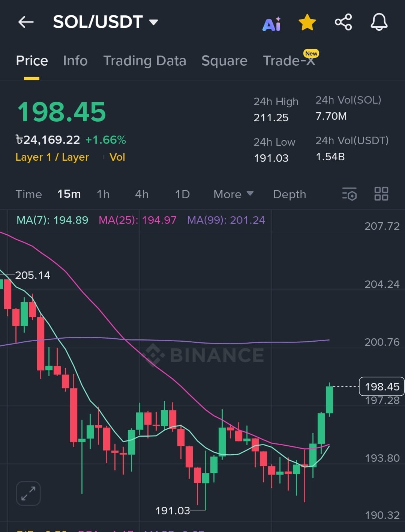This screenshot has width=405, height=532.
Task: Expand the More timeframes dropdown
Action: pyautogui.click(x=233, y=194)
